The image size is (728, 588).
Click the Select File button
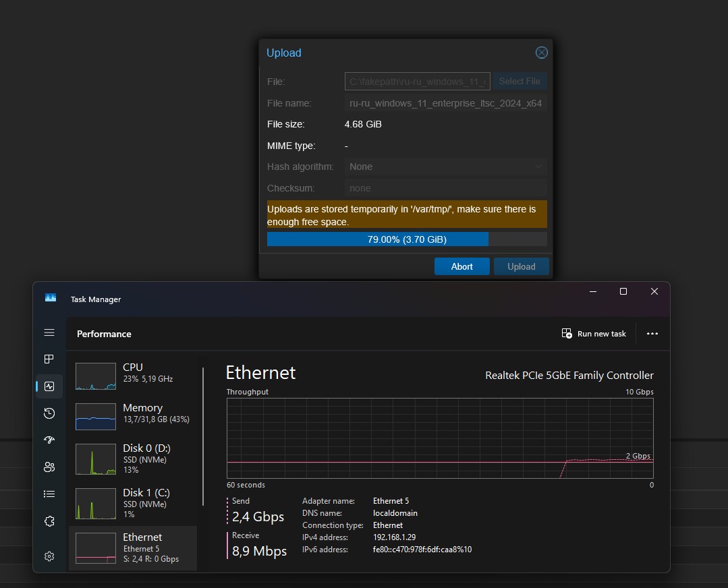(x=520, y=81)
